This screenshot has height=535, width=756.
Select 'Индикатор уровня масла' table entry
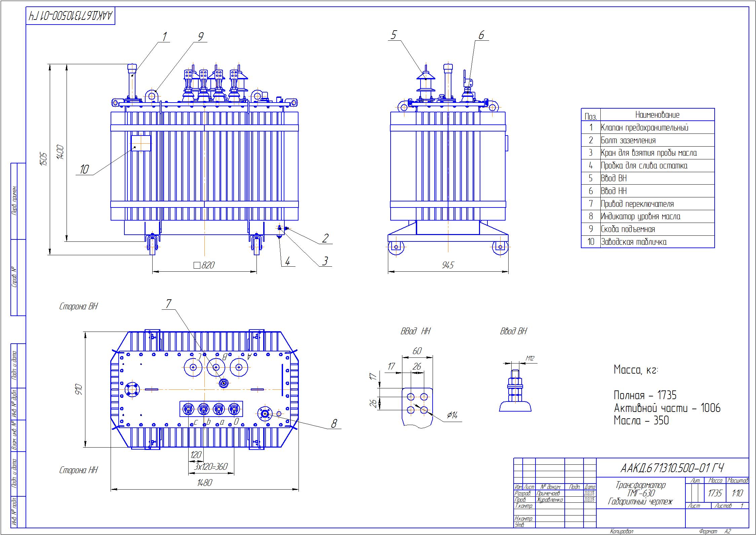pyautogui.click(x=648, y=217)
